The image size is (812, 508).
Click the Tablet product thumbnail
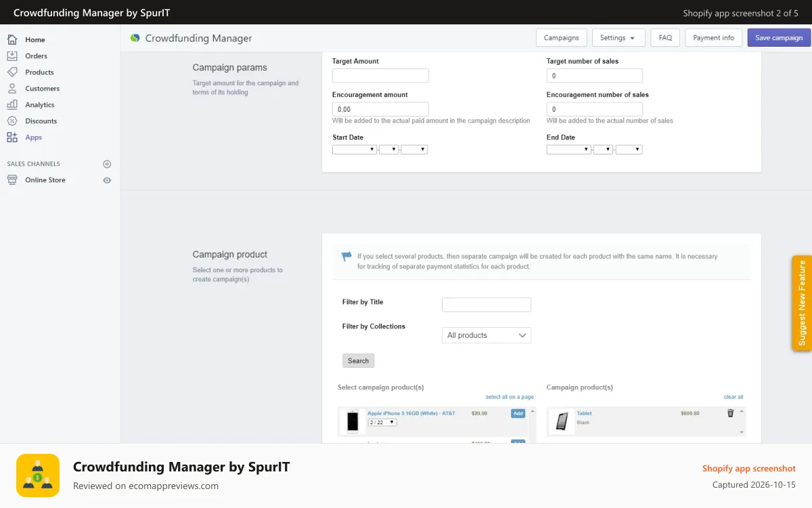(x=562, y=421)
